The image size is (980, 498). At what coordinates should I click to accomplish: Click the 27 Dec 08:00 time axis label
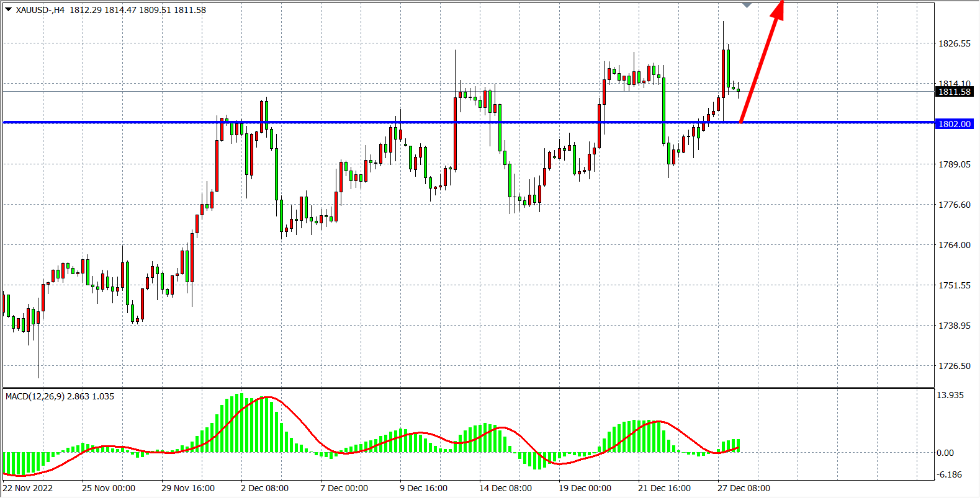tap(744, 488)
